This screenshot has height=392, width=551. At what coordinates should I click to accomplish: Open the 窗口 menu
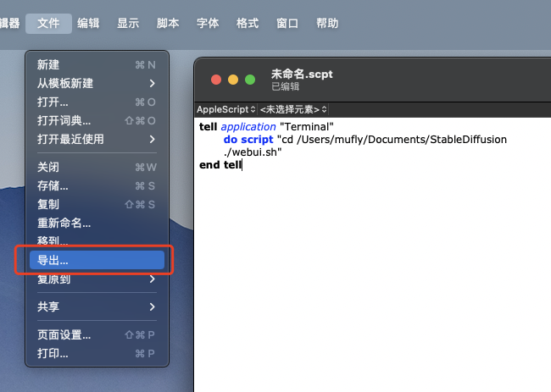pyautogui.click(x=287, y=24)
